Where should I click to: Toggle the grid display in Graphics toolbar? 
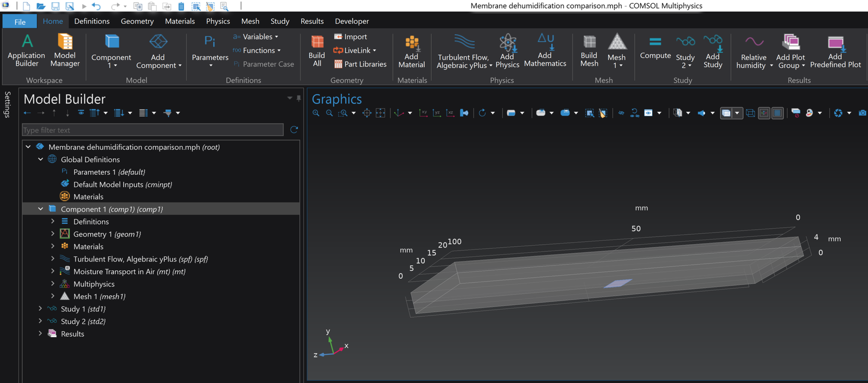click(x=777, y=113)
